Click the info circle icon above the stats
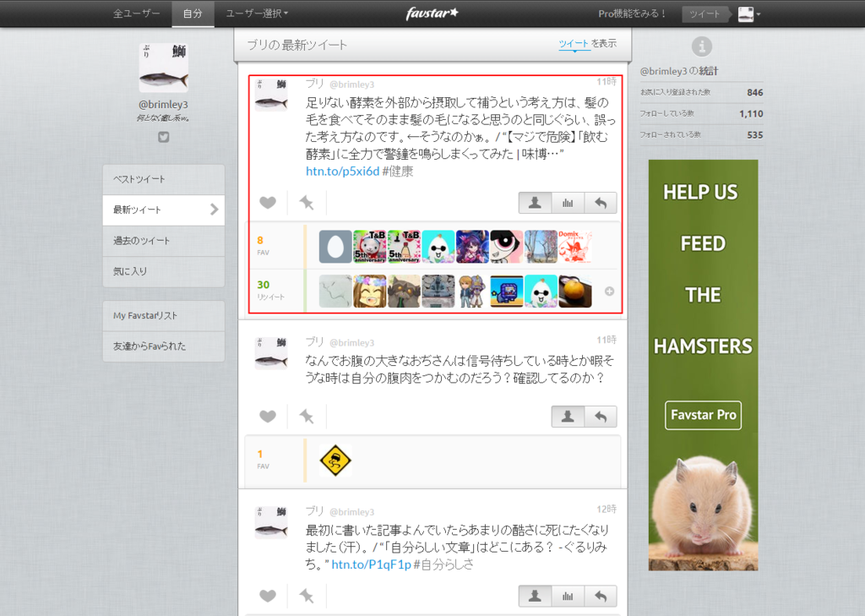This screenshot has width=865, height=616. pyautogui.click(x=702, y=46)
